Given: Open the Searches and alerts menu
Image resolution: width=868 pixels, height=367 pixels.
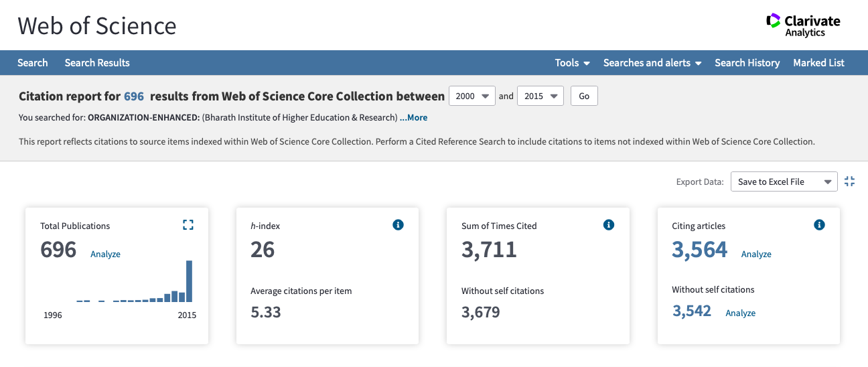Looking at the screenshot, I should [x=652, y=63].
